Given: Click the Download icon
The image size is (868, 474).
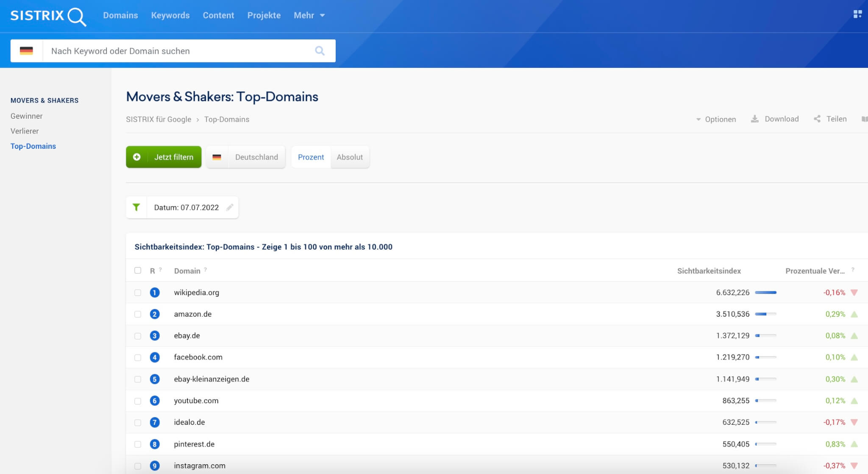Looking at the screenshot, I should click(x=755, y=119).
